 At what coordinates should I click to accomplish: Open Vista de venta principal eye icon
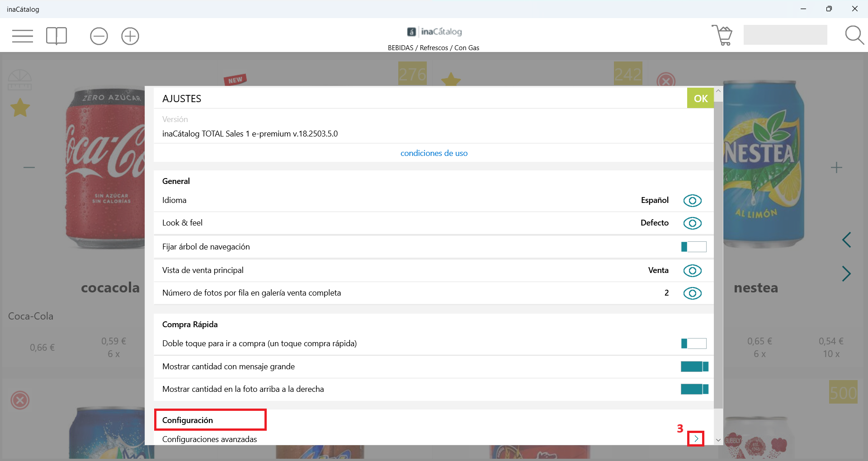click(692, 271)
